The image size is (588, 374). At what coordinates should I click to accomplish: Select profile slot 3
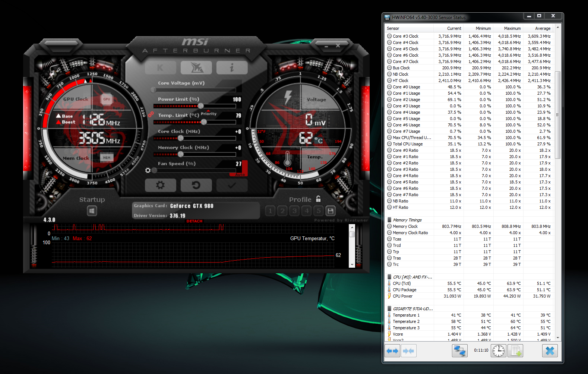coord(294,211)
